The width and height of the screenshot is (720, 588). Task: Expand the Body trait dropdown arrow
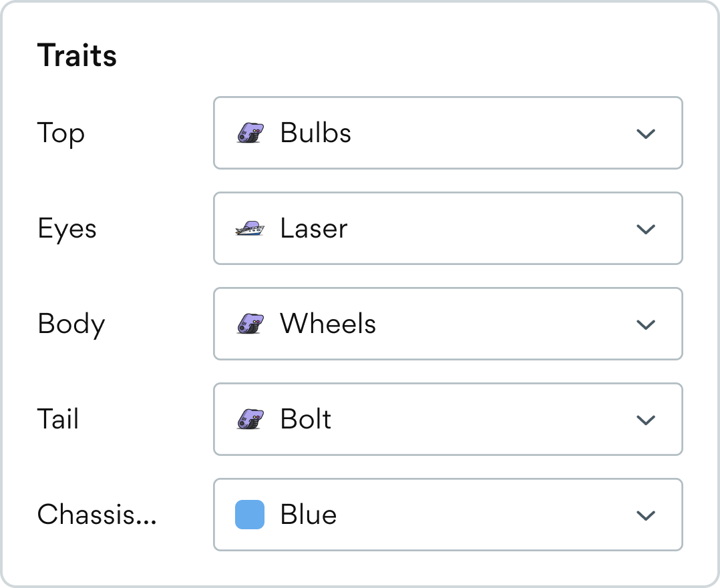click(645, 324)
